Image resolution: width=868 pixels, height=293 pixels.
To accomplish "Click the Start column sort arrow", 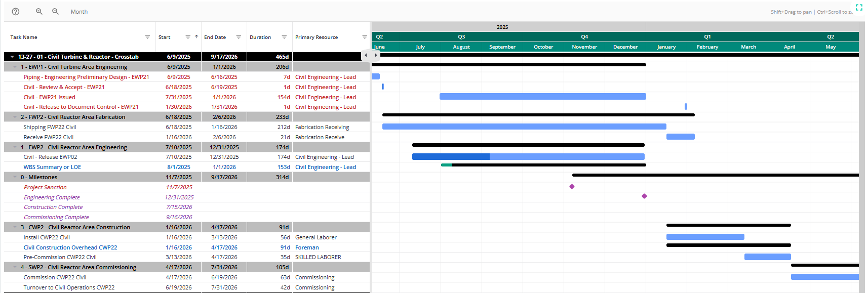I will 196,37.
